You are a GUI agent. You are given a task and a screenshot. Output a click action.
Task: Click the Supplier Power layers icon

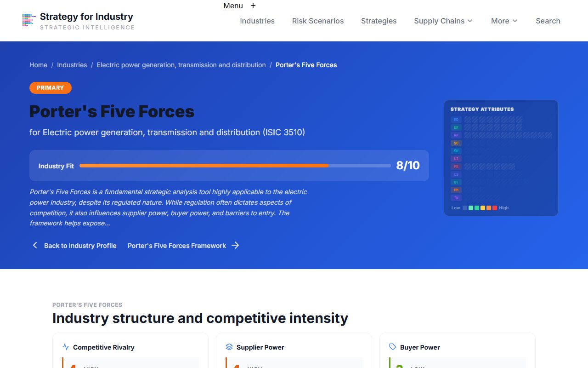(x=230, y=347)
